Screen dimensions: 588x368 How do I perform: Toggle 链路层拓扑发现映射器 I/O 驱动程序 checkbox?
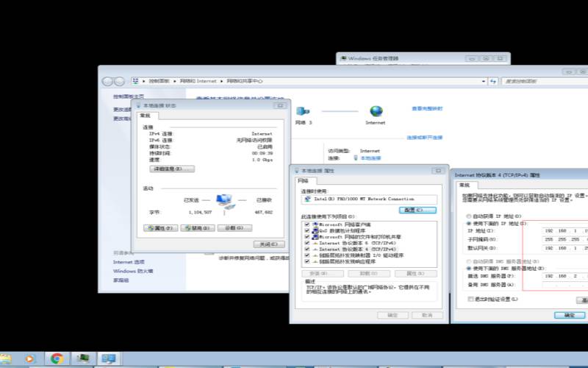point(307,255)
